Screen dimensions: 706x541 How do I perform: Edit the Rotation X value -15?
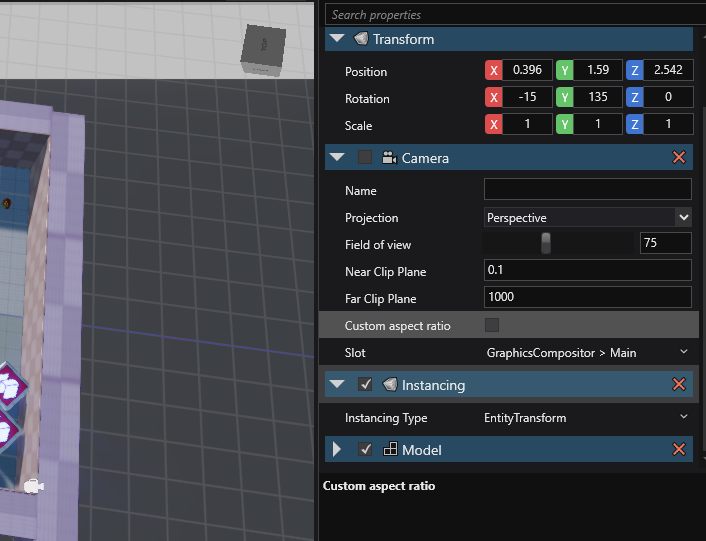(527, 97)
